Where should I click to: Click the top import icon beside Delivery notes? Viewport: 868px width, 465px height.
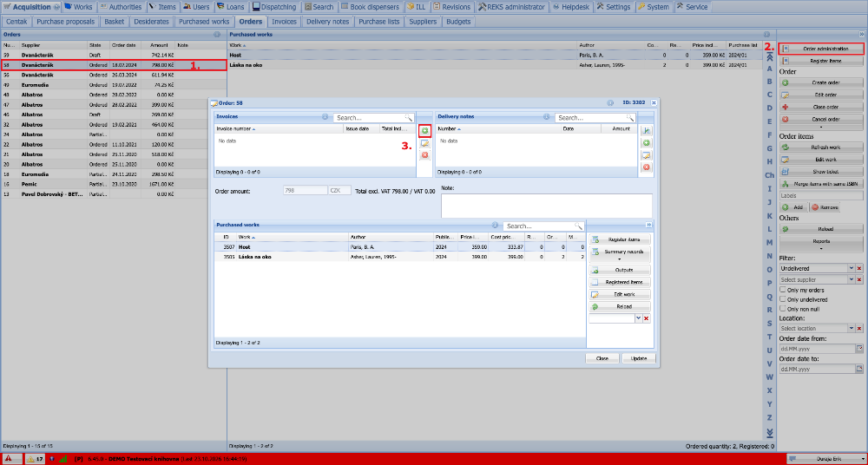click(x=646, y=131)
